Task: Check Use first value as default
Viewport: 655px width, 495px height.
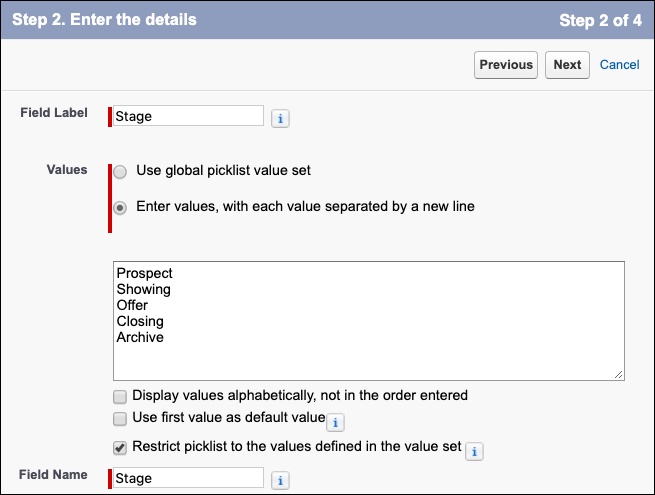Action: pos(120,419)
